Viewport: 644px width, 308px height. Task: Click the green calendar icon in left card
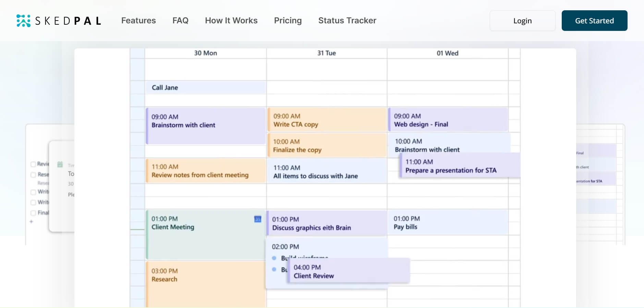(x=60, y=164)
